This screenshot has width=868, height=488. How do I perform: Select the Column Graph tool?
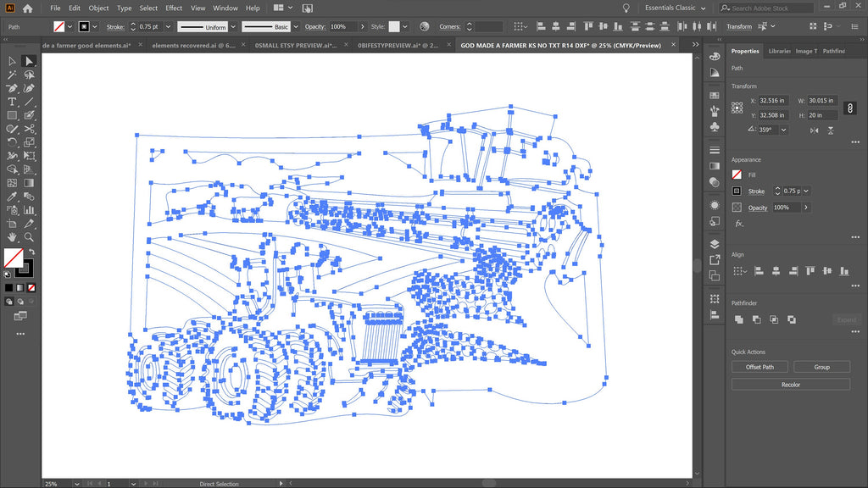click(x=29, y=210)
